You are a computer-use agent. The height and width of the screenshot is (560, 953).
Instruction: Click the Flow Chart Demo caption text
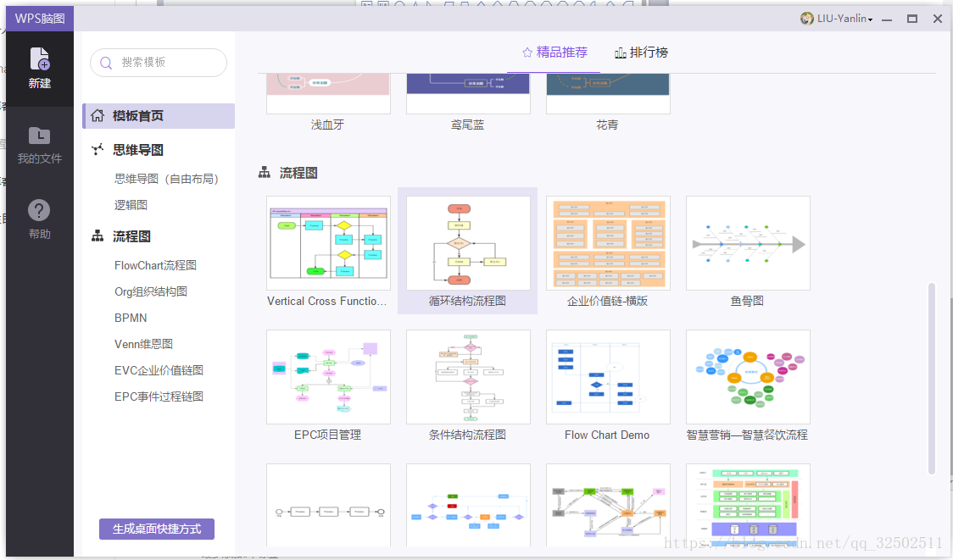point(607,435)
